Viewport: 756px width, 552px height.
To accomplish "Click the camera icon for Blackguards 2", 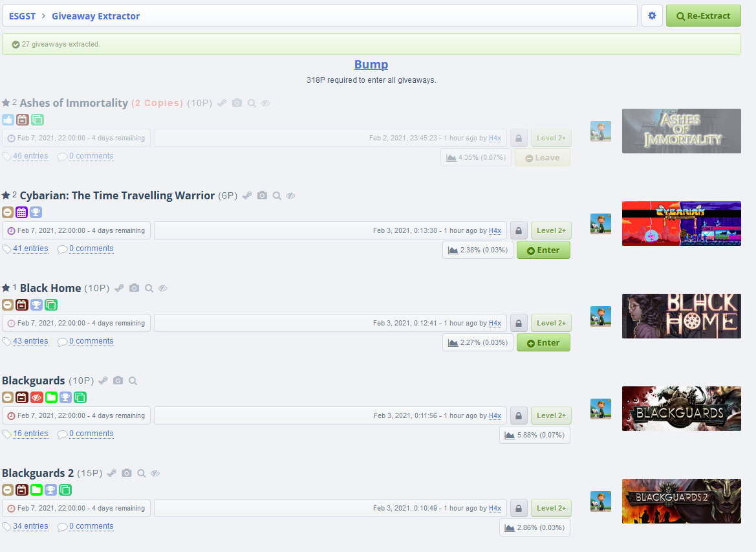I will click(126, 473).
